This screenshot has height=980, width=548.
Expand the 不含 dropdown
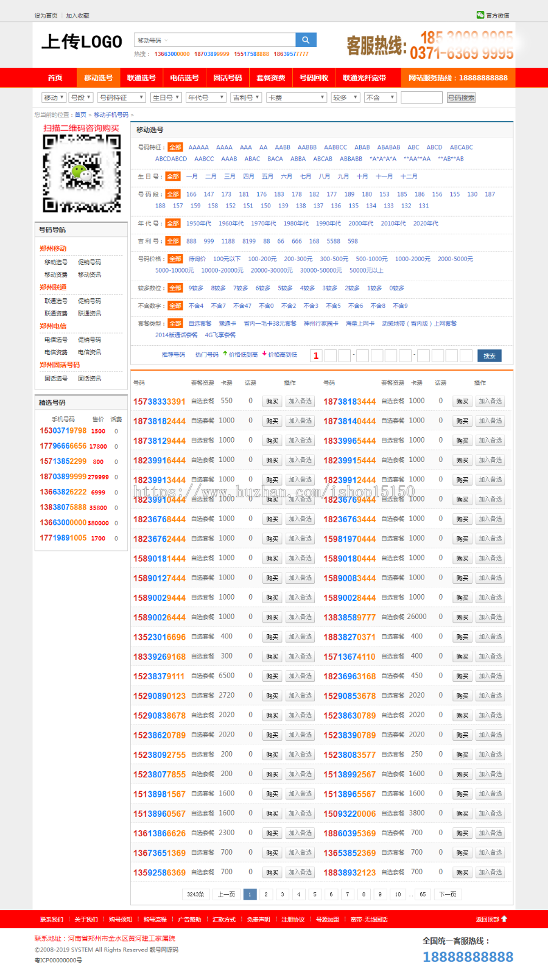(381, 97)
